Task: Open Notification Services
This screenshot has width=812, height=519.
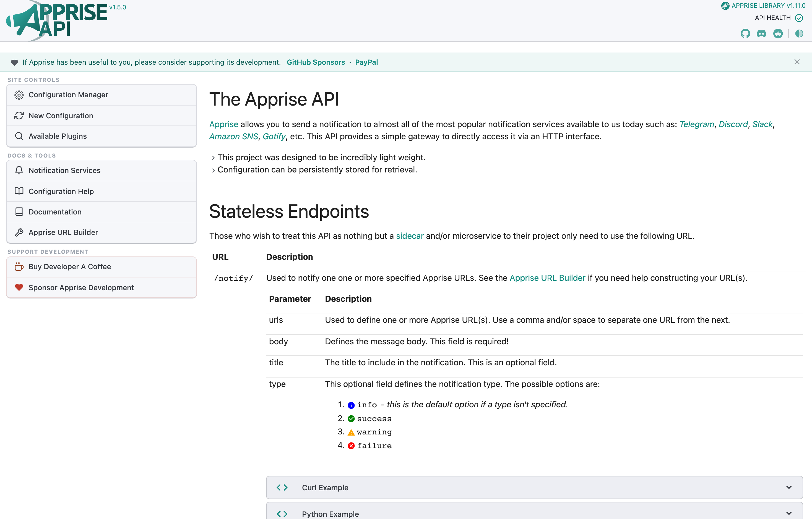Action: 101,171
